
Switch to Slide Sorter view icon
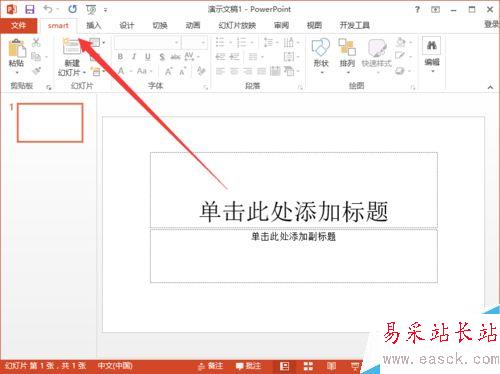[308, 366]
